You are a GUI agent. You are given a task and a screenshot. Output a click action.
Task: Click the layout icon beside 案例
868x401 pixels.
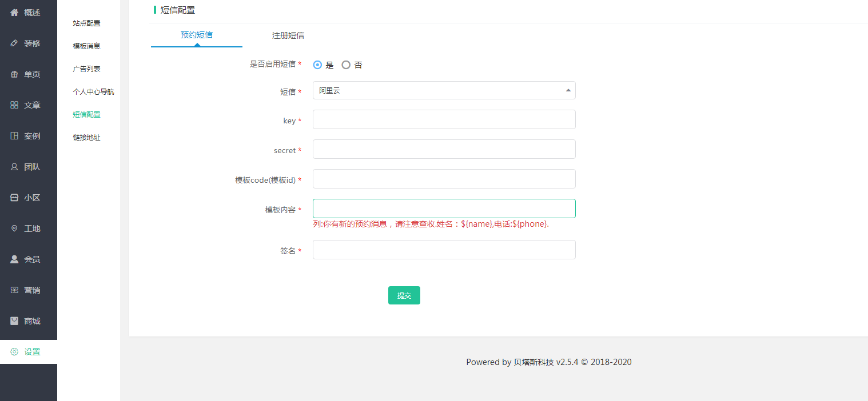click(14, 135)
